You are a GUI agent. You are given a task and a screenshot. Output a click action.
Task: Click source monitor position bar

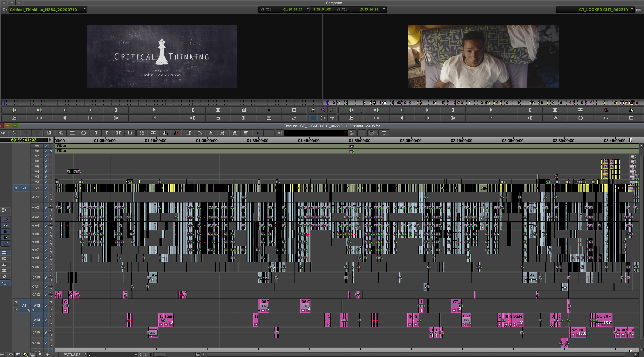tap(162, 103)
